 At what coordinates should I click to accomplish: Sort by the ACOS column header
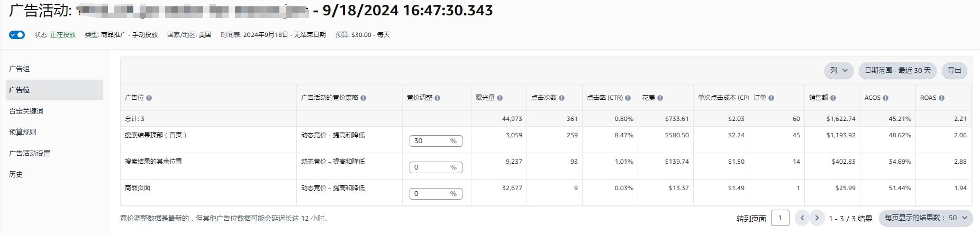tap(873, 98)
